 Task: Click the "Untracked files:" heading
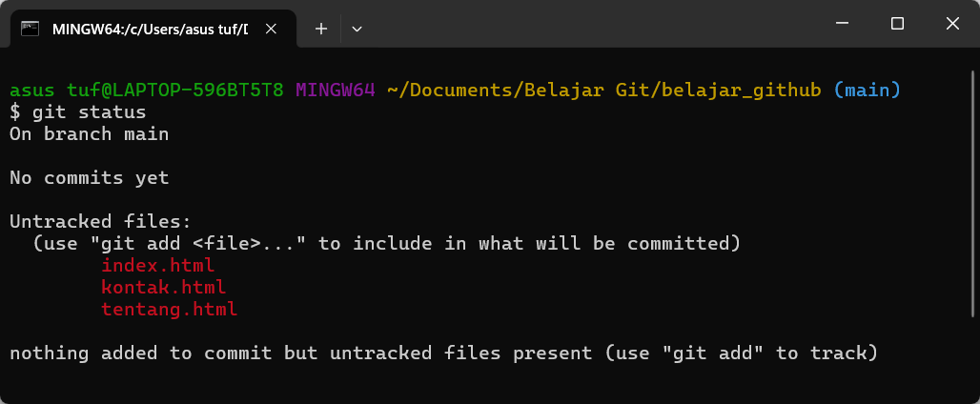pyautogui.click(x=100, y=222)
